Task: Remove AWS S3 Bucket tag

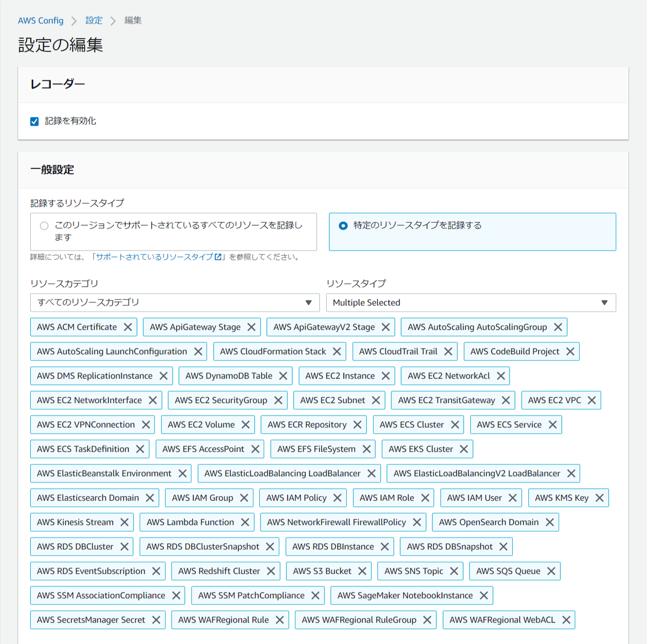Action: pos(362,571)
